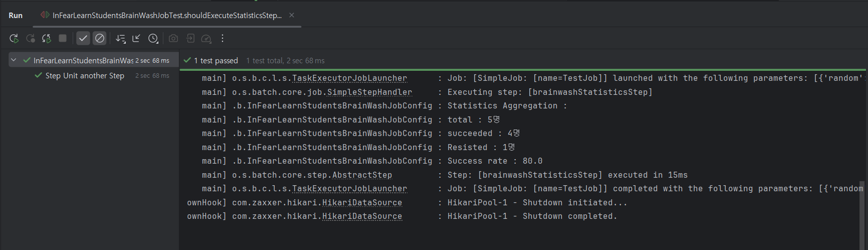
Task: Open HikariDataSource link on 'Shutdown completed' line
Action: pos(362,216)
